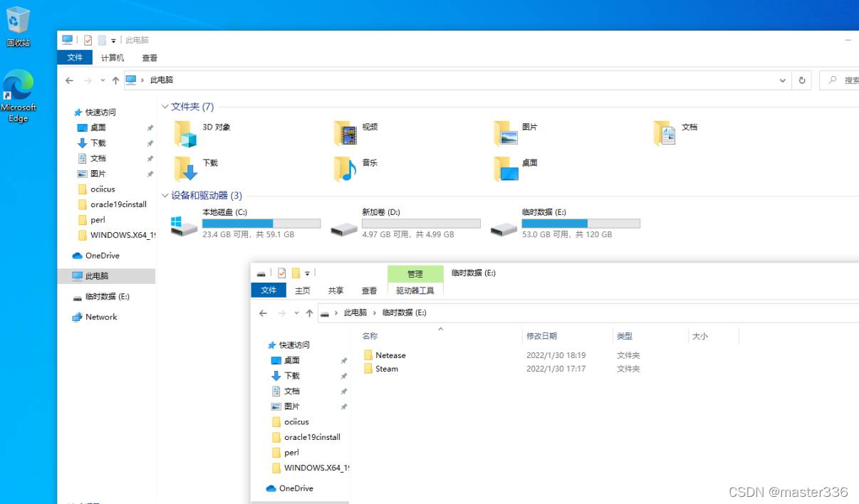Open 文件 menu in 此电脑 window

click(75, 58)
